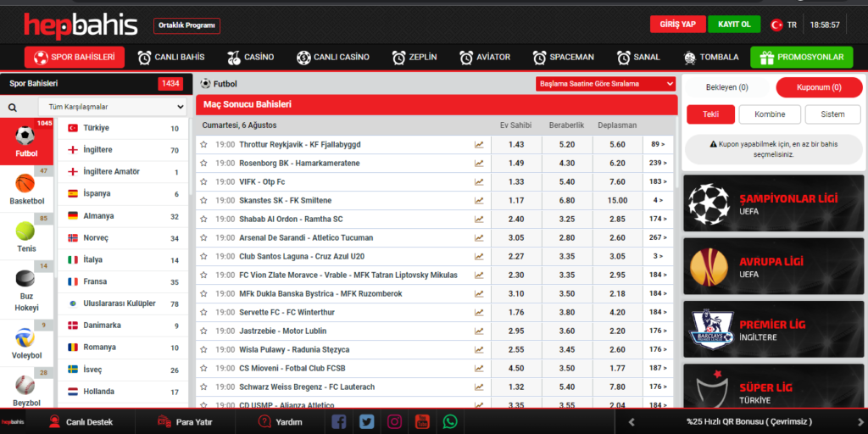The width and height of the screenshot is (868, 434).
Task: Expand Türkiye leagues in sidebar
Action: 123,129
